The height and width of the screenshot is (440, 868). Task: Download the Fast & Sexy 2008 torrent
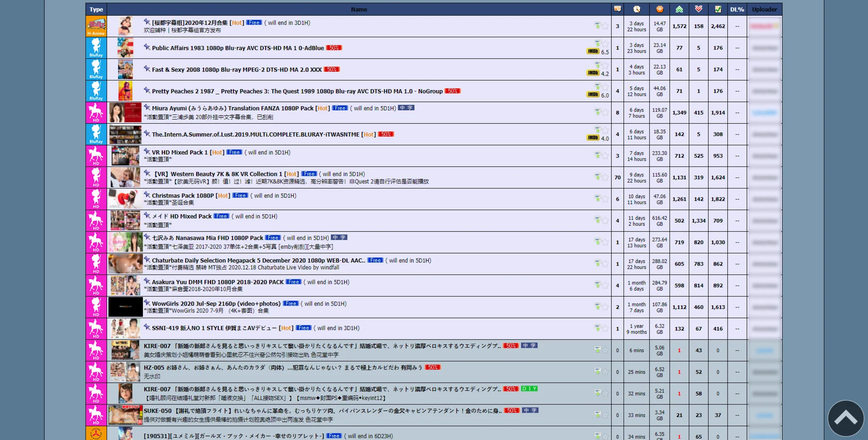597,65
